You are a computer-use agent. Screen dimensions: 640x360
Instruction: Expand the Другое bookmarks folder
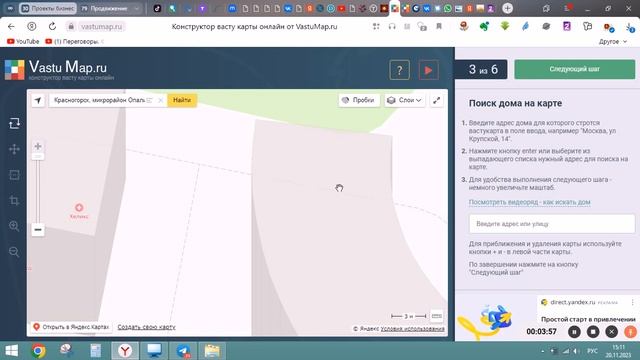coord(613,41)
